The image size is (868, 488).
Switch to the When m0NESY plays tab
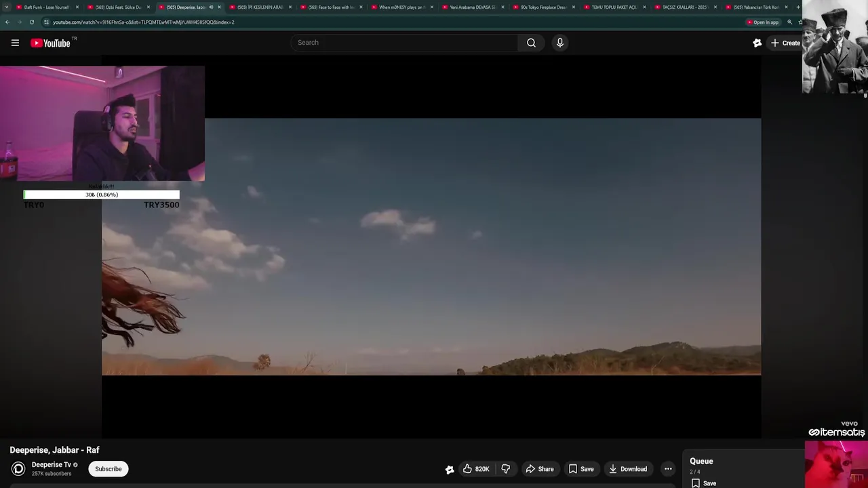point(402,7)
